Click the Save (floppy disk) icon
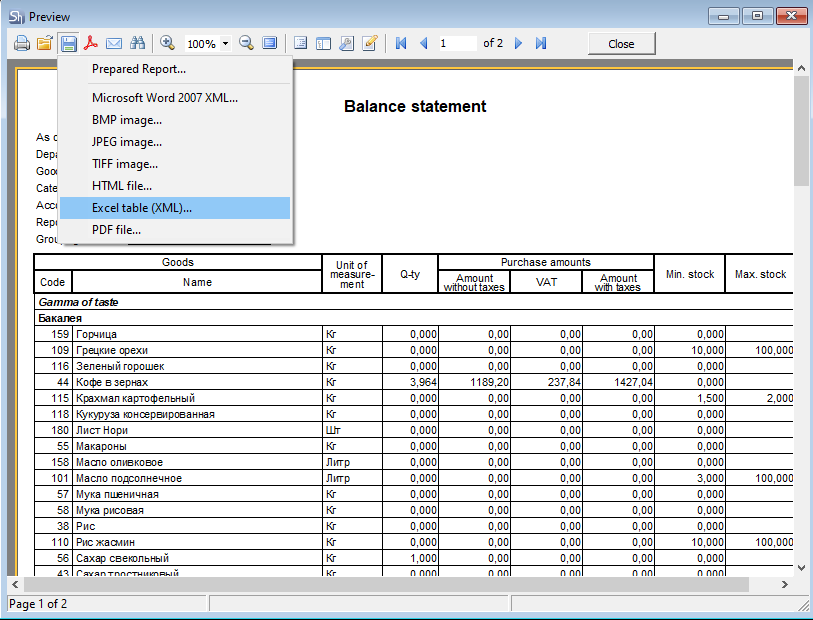The image size is (813, 620). 69,43
